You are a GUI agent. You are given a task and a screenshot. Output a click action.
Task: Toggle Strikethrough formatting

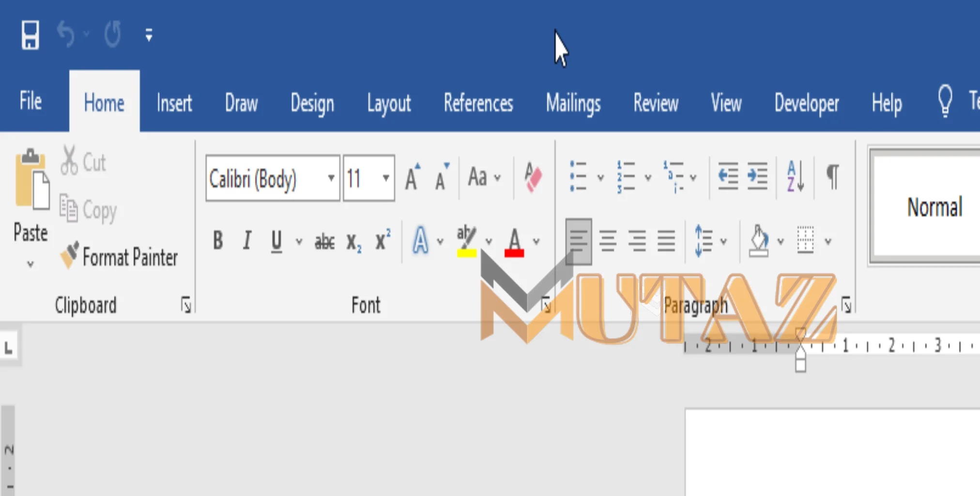click(324, 241)
